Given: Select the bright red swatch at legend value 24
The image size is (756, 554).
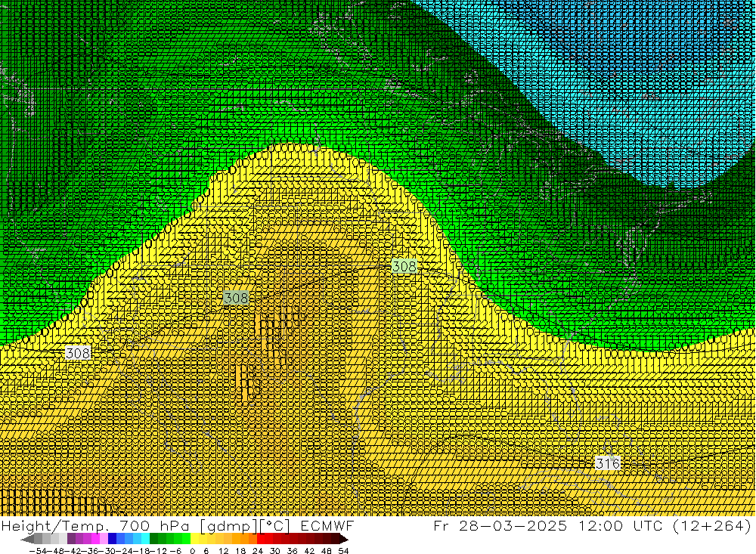Looking at the screenshot, I should (262, 539).
